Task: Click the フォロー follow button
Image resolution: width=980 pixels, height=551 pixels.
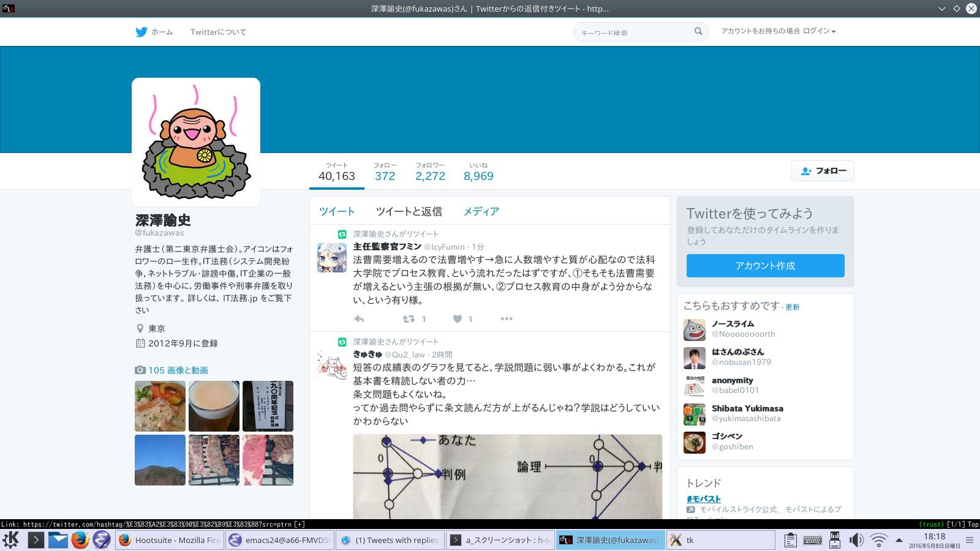Action: pos(823,171)
